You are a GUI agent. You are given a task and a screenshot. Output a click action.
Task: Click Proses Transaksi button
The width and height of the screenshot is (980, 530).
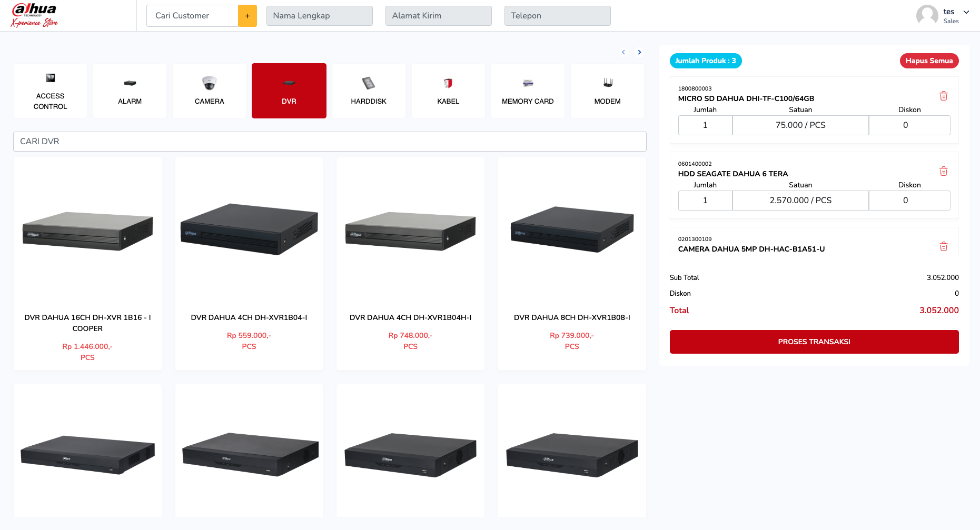pos(814,342)
